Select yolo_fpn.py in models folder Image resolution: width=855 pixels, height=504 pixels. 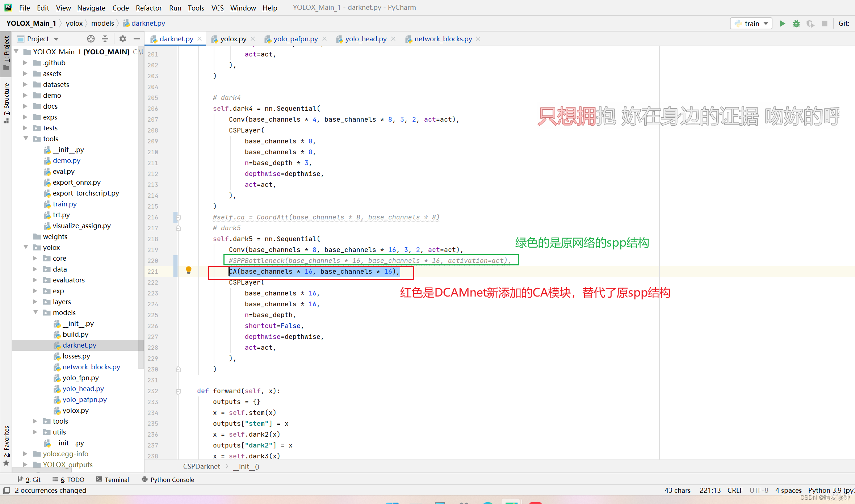pyautogui.click(x=80, y=378)
